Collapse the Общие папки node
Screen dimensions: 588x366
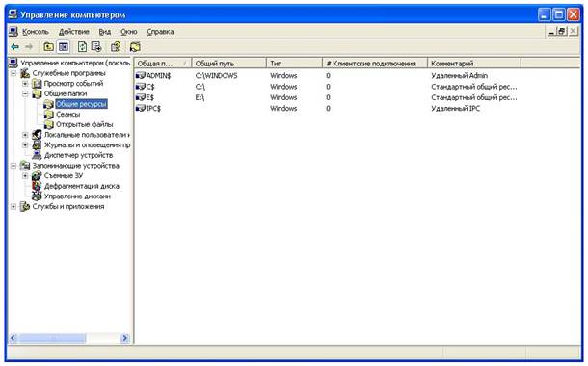(25, 93)
